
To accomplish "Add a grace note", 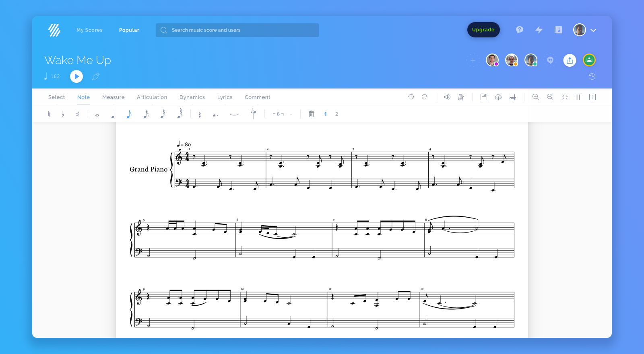I will [253, 113].
